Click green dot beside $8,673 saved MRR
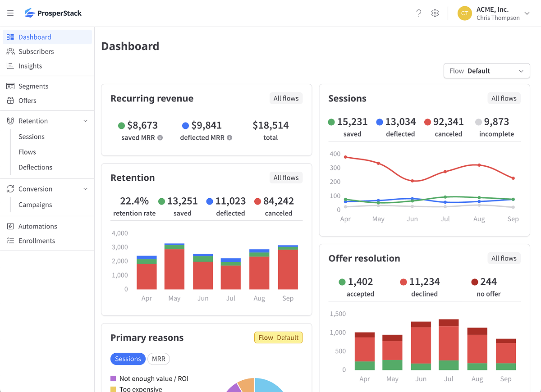Screen dimensions: 541x392 pyautogui.click(x=121, y=126)
